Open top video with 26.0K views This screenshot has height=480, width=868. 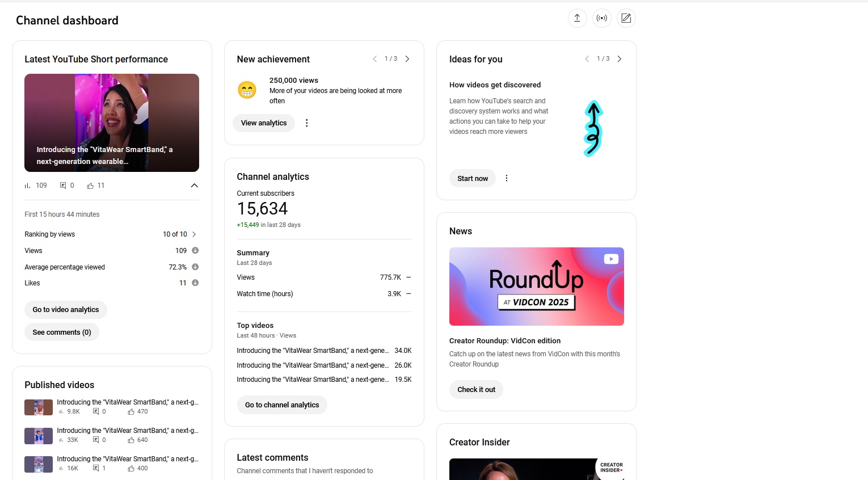(324, 365)
